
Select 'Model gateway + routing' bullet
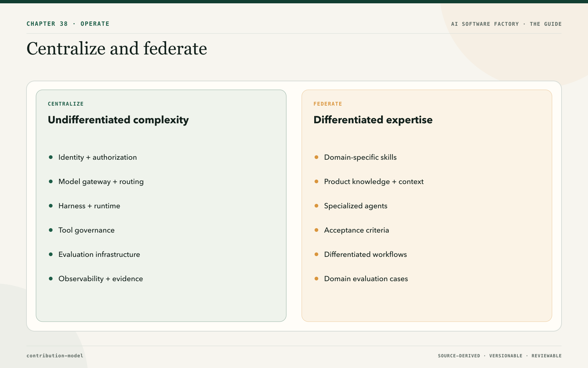point(101,181)
